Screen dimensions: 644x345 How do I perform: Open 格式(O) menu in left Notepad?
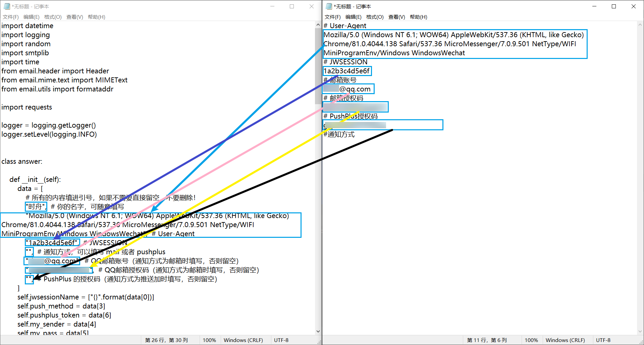click(x=53, y=17)
